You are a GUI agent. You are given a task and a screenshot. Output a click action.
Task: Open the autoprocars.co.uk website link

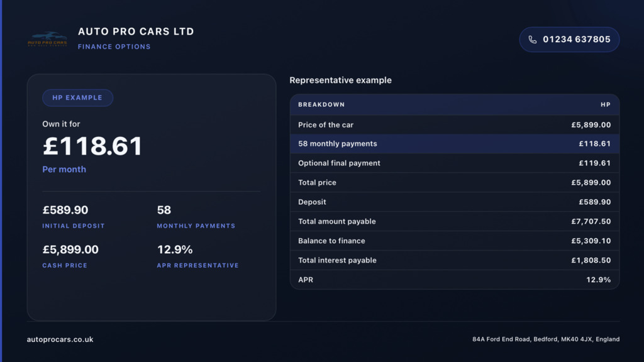point(60,339)
